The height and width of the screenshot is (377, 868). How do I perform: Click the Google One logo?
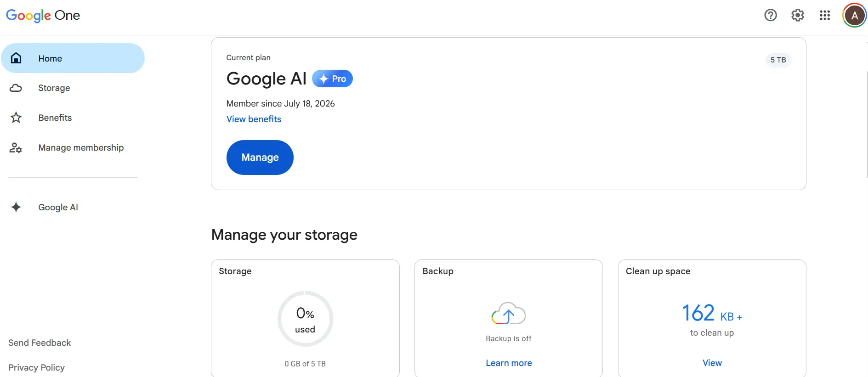coord(43,15)
